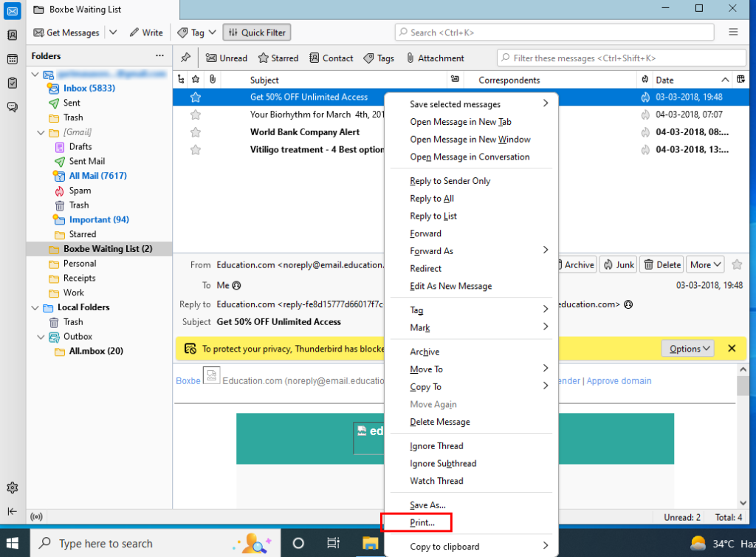Screen dimensions: 756x557
Task: Sort by the Starred column header
Action: (195, 80)
